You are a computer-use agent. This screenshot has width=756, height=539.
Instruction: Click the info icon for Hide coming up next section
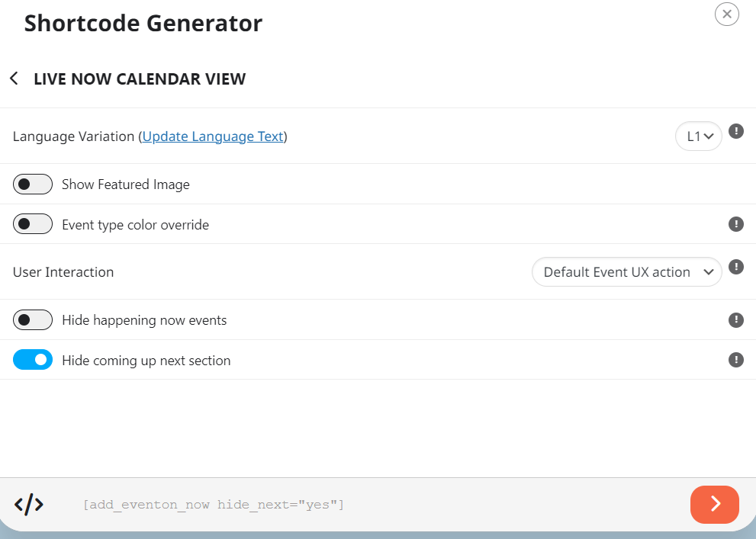pos(735,360)
